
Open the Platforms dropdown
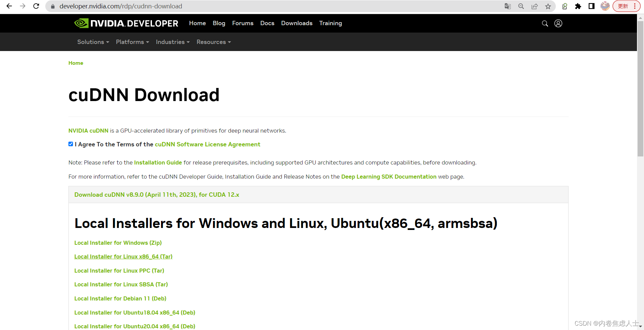coord(132,42)
